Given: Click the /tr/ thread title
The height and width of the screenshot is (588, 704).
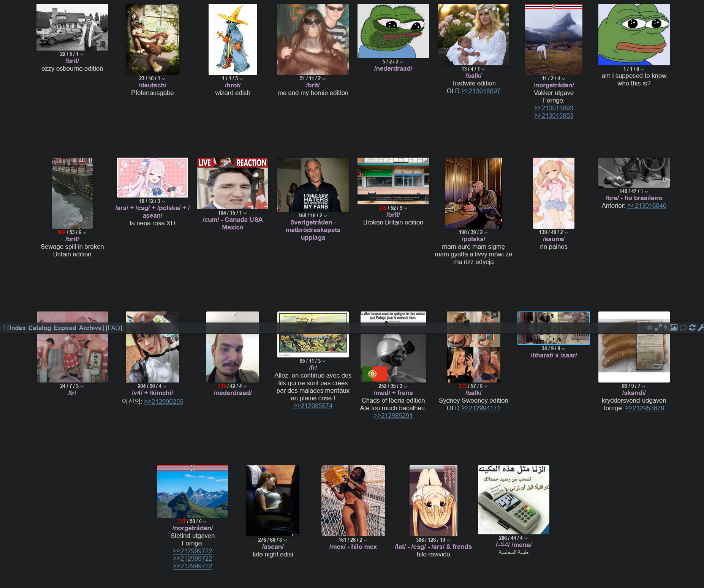Looking at the screenshot, I should click(x=72, y=393).
